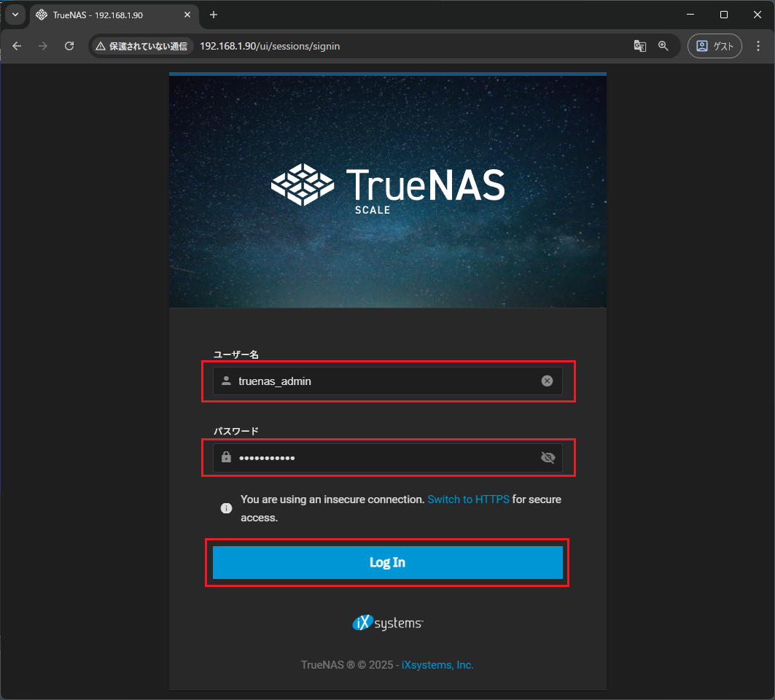
Task: Click the Log In button
Action: click(x=388, y=562)
